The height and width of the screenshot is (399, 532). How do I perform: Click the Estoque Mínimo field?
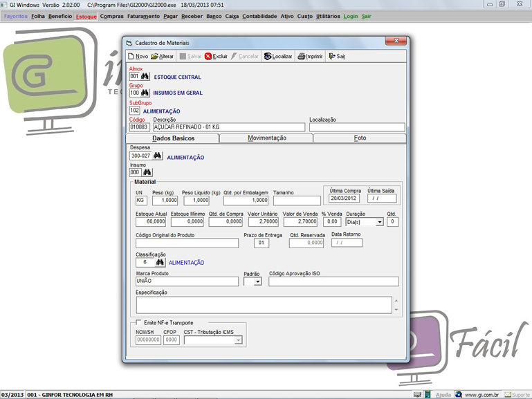pos(187,222)
